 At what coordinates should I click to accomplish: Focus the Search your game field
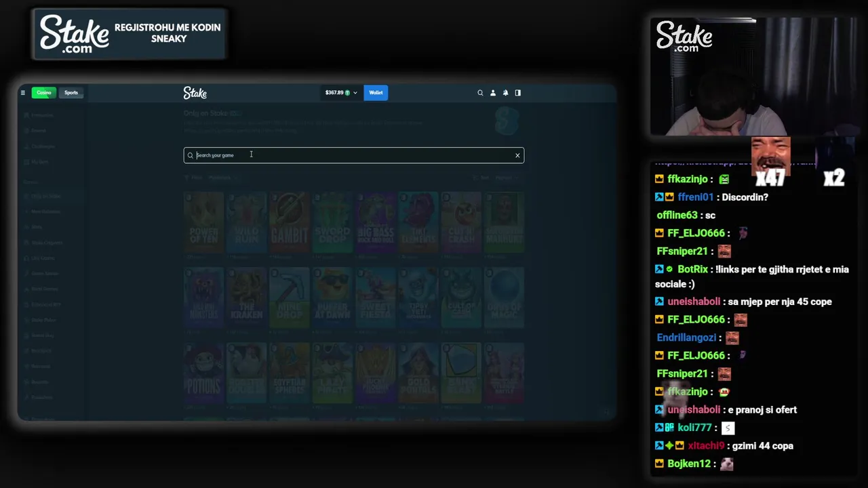pos(353,155)
